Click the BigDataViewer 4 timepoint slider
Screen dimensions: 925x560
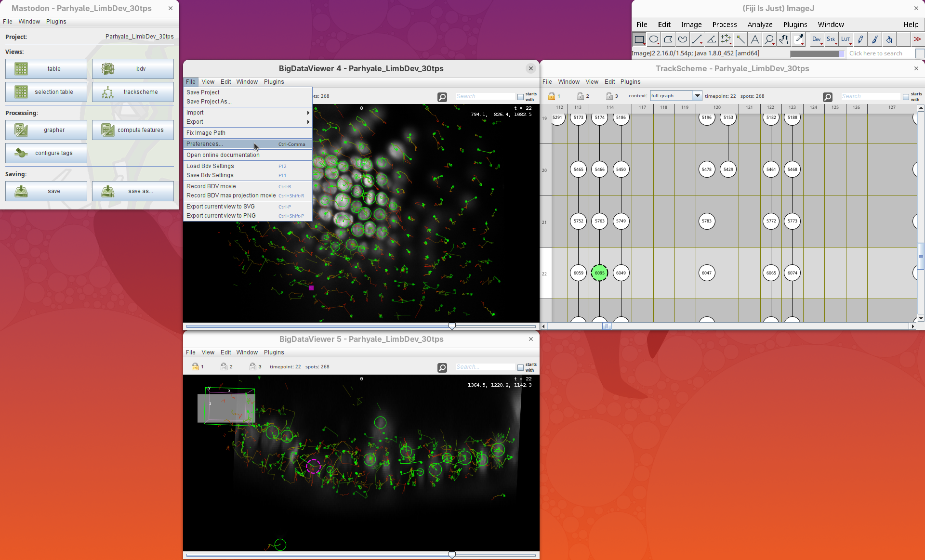452,326
